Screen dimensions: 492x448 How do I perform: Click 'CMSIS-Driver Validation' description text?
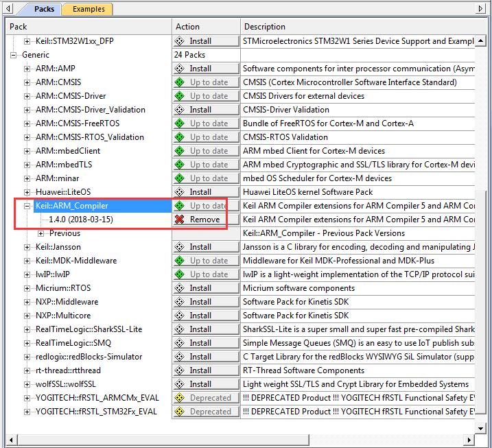point(286,110)
